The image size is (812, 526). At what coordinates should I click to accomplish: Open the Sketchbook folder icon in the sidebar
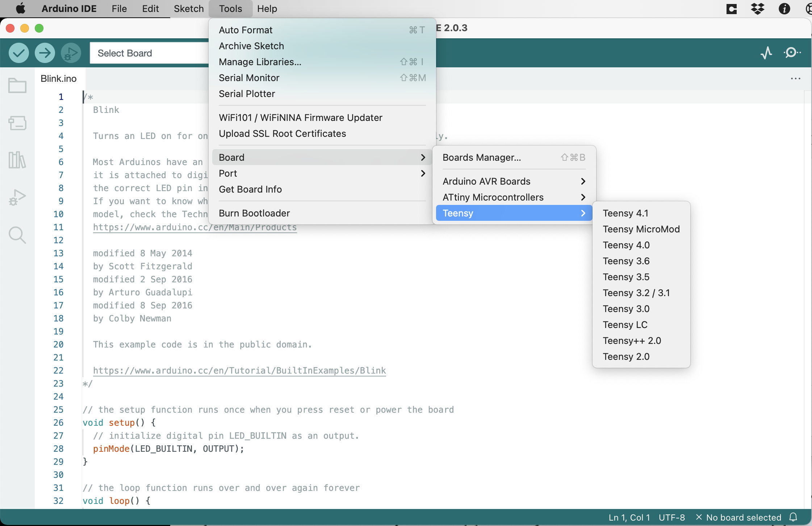pyautogui.click(x=17, y=85)
